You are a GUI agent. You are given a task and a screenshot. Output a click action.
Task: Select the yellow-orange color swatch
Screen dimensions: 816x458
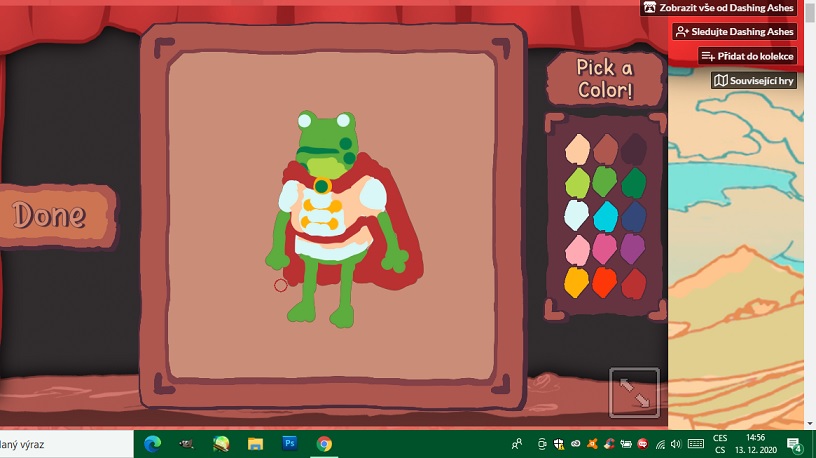point(577,282)
